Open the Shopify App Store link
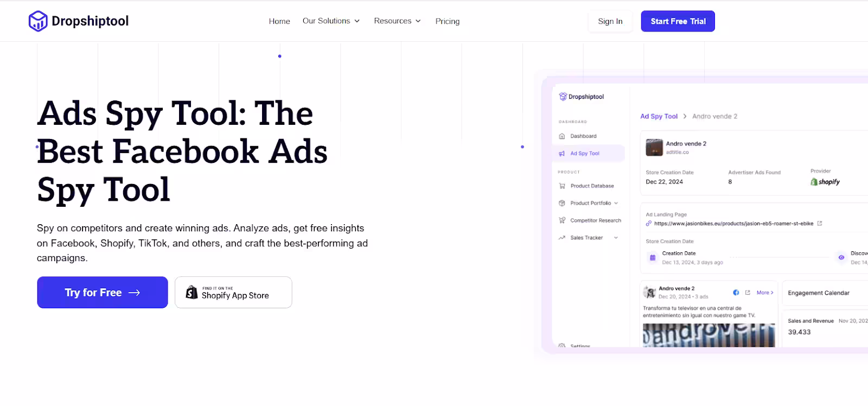Viewport: 868px width, 406px height. coord(233,293)
